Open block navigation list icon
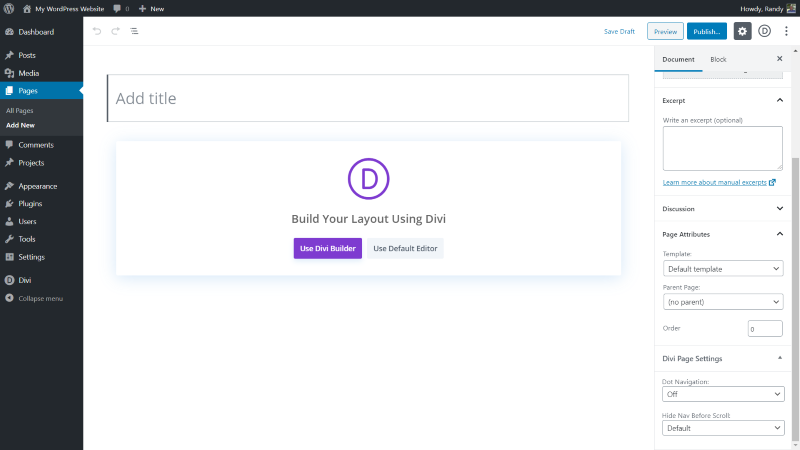800x450 pixels. [134, 31]
